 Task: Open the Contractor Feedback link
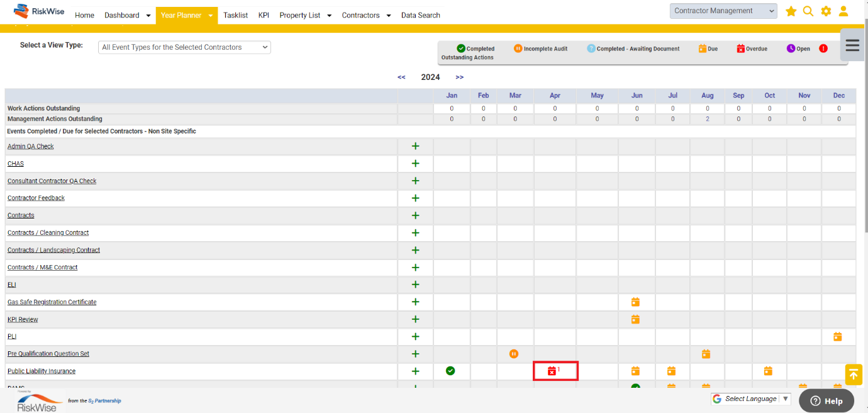[x=36, y=198]
